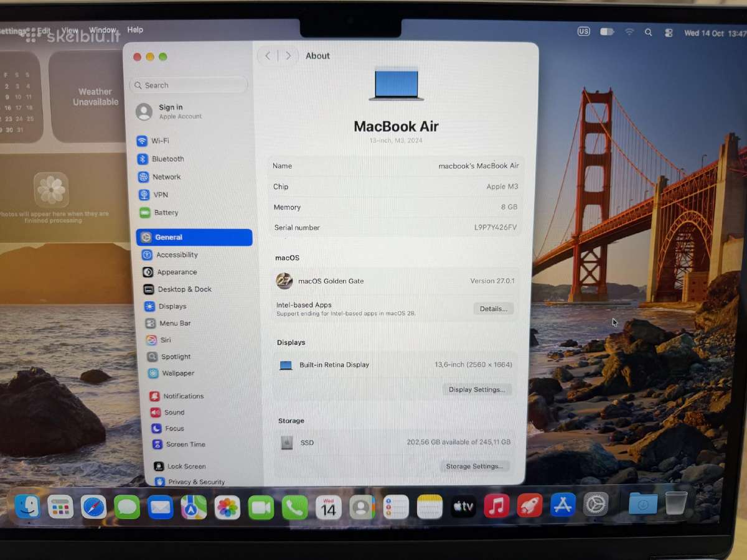This screenshot has width=747, height=560.
Task: Open the Edit menu
Action: click(x=44, y=30)
